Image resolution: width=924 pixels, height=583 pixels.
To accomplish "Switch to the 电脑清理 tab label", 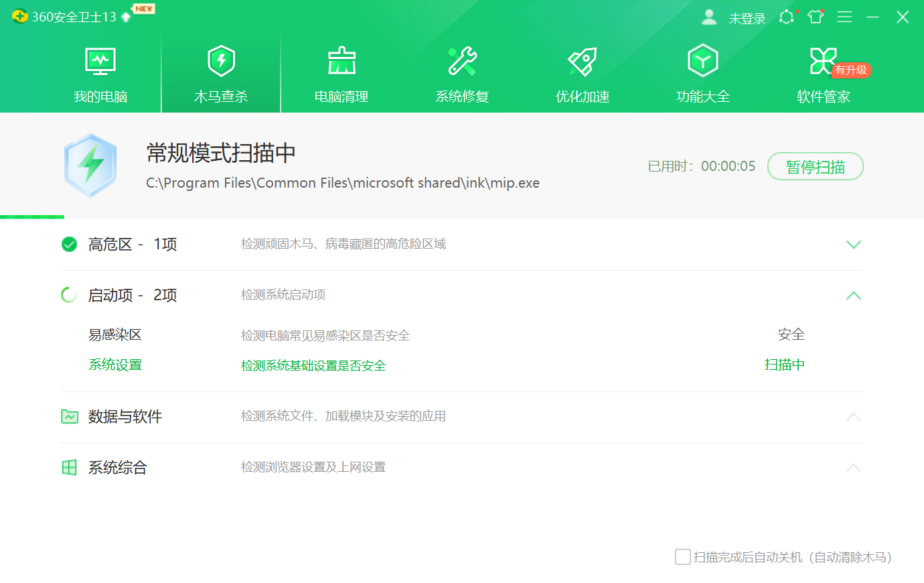I will [341, 96].
